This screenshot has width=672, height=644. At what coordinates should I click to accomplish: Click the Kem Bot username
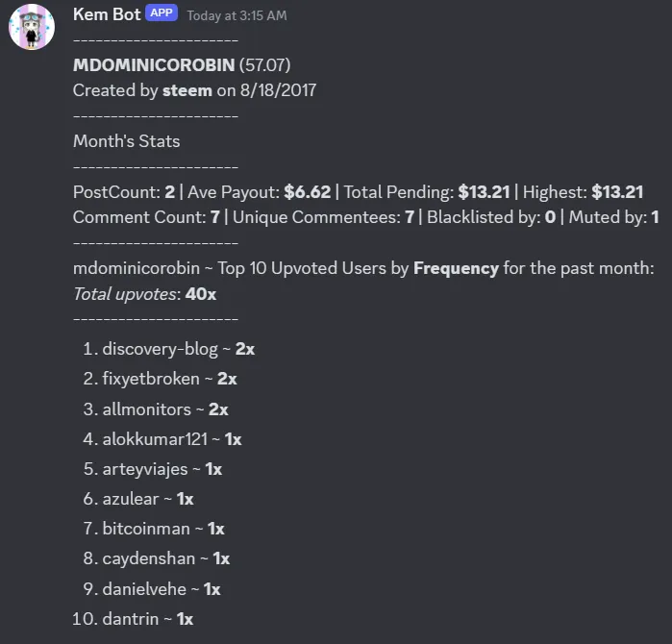click(107, 14)
